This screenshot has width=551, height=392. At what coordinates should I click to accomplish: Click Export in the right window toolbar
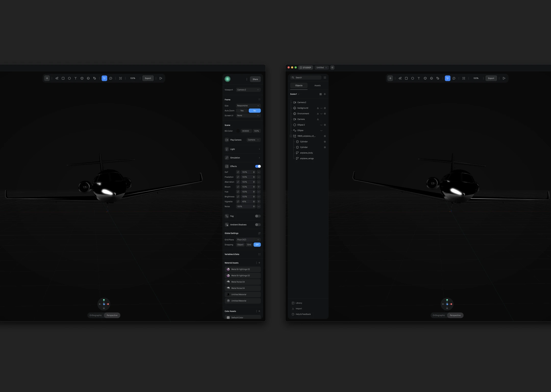491,78
